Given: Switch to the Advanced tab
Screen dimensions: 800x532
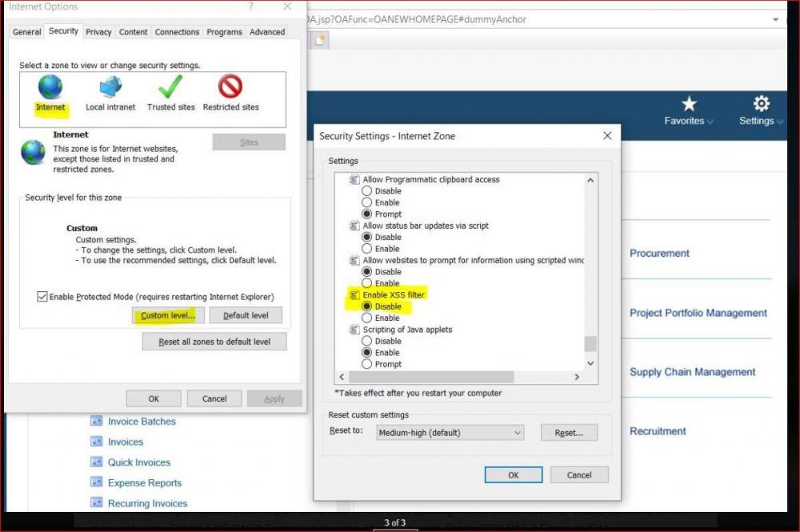Looking at the screenshot, I should pyautogui.click(x=267, y=32).
